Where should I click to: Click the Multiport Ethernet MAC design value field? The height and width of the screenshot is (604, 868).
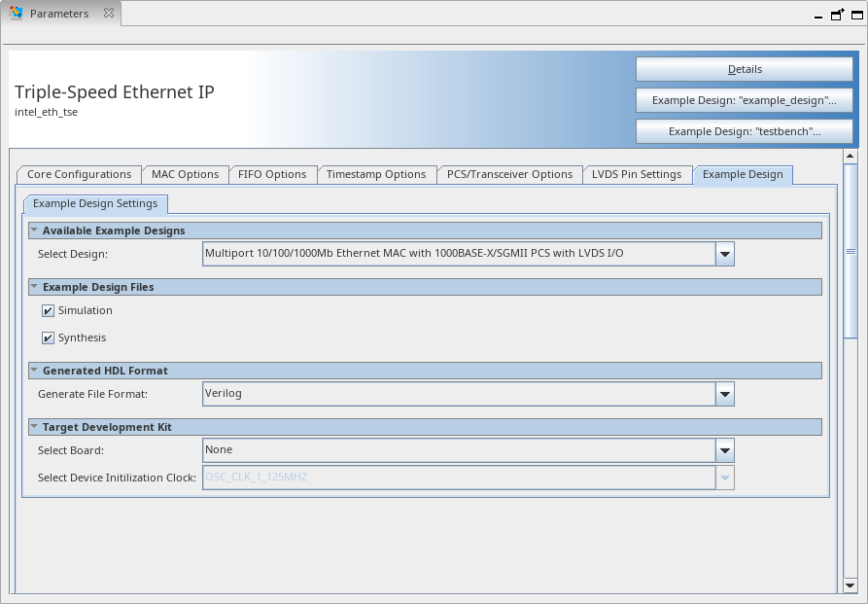(x=459, y=254)
